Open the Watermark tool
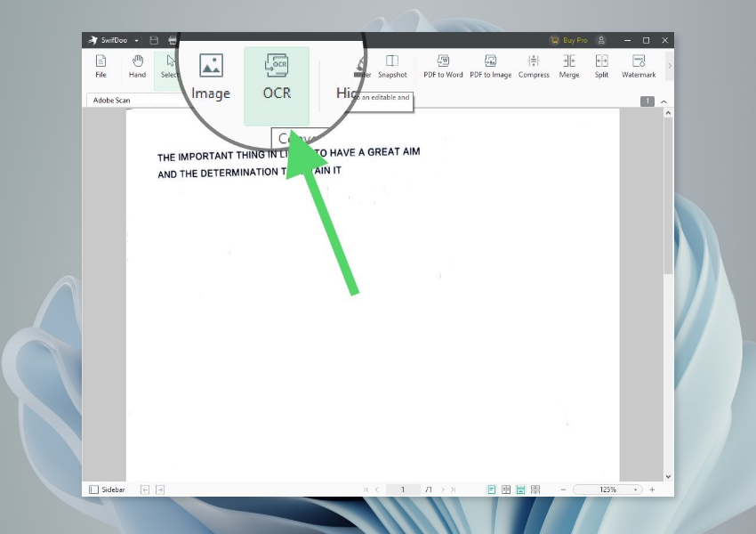Image resolution: width=756 pixels, height=534 pixels. [x=639, y=66]
